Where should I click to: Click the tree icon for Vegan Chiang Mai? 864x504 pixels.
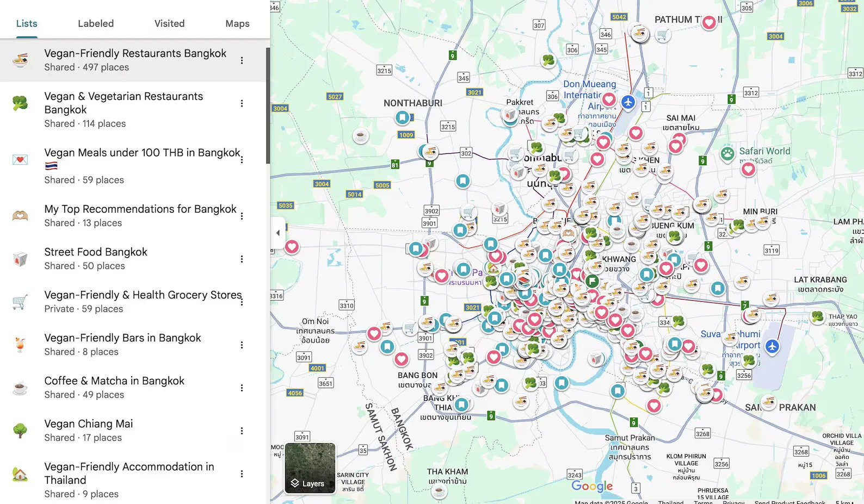point(20,431)
